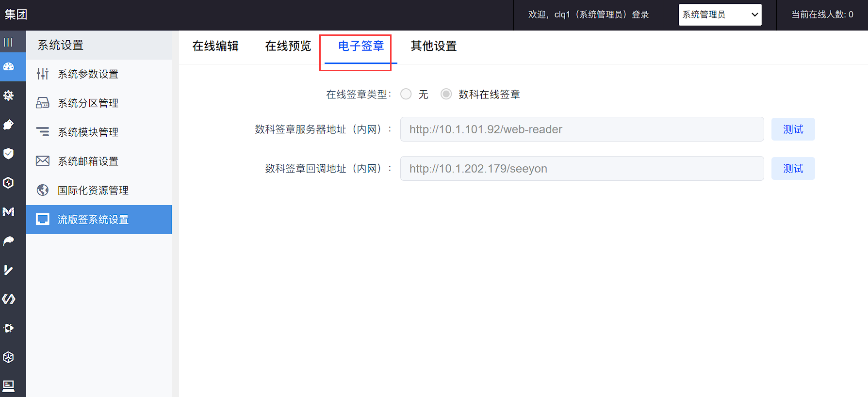Collapse the sidebar with the three-bar icon
The height and width of the screenshot is (397, 868).
tap(8, 42)
